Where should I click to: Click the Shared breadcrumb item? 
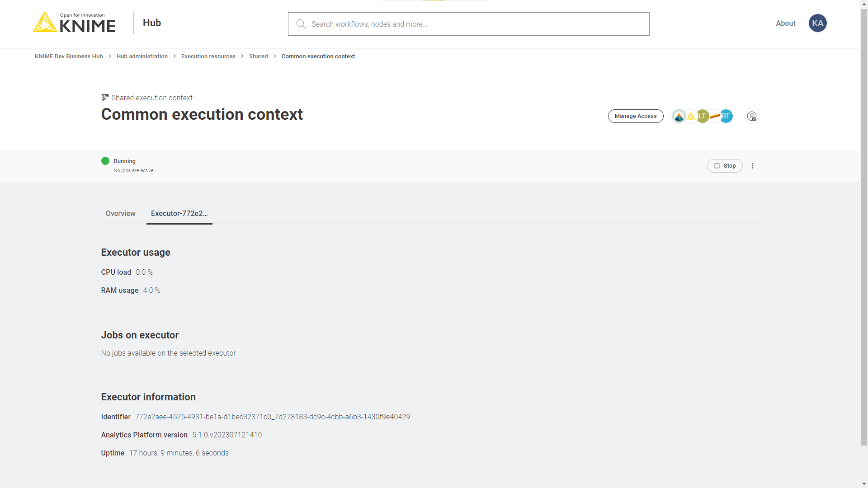coord(258,56)
